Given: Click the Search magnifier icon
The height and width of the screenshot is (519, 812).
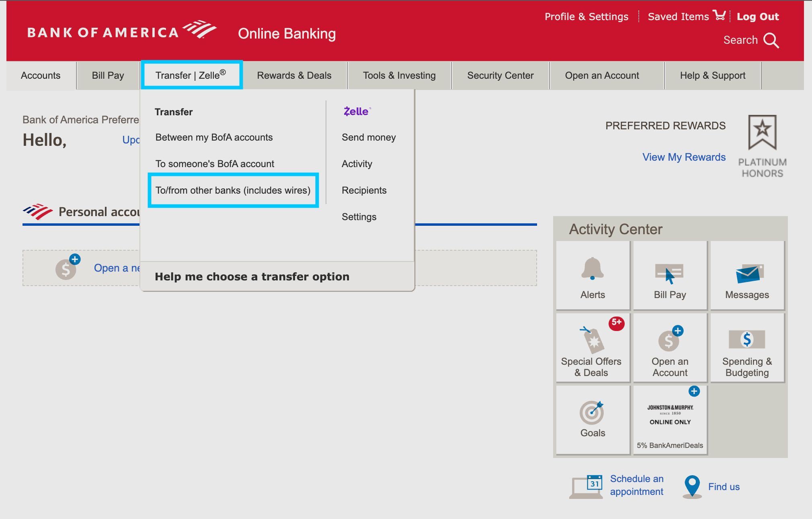Looking at the screenshot, I should 771,41.
